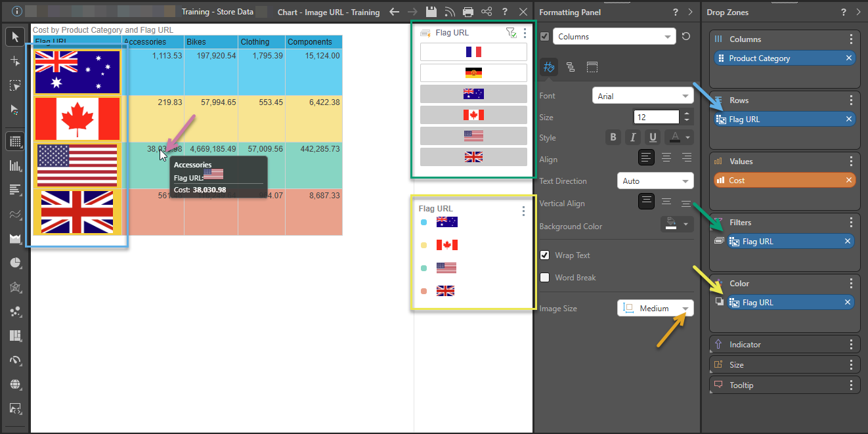Select the column chart visualization icon
This screenshot has width=868, height=434.
click(x=15, y=165)
